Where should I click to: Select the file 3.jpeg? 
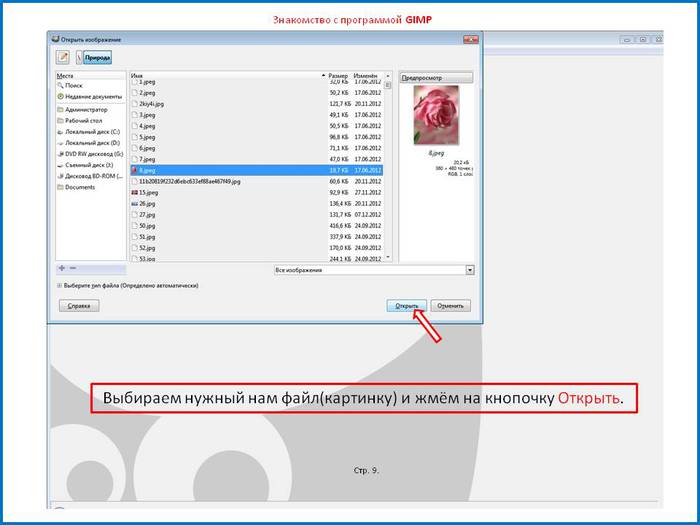(x=257, y=115)
